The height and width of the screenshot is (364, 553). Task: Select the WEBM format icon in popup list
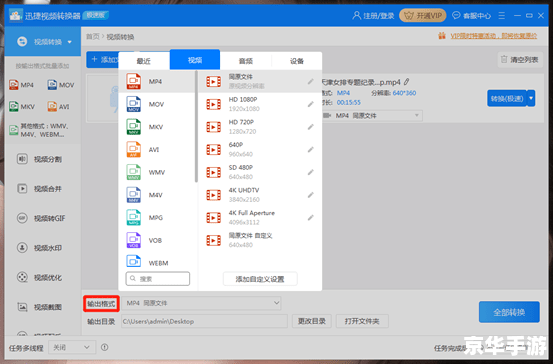coord(134,261)
